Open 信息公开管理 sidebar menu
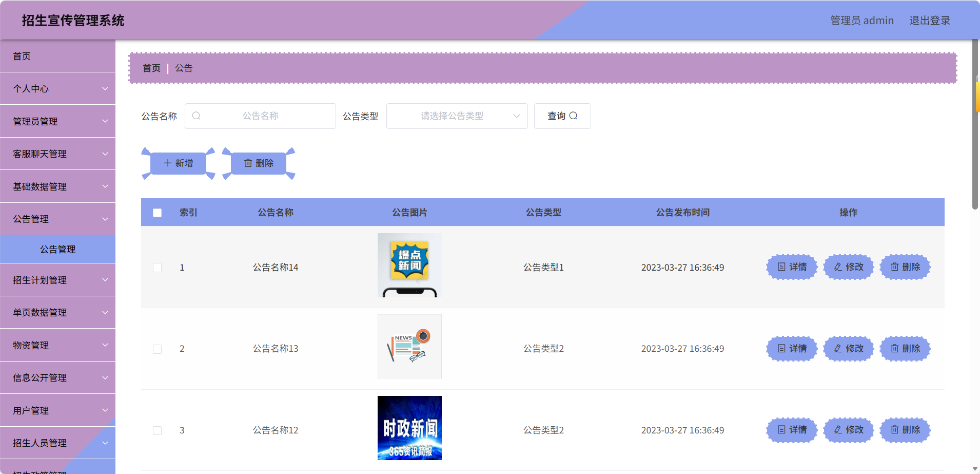 (57, 377)
